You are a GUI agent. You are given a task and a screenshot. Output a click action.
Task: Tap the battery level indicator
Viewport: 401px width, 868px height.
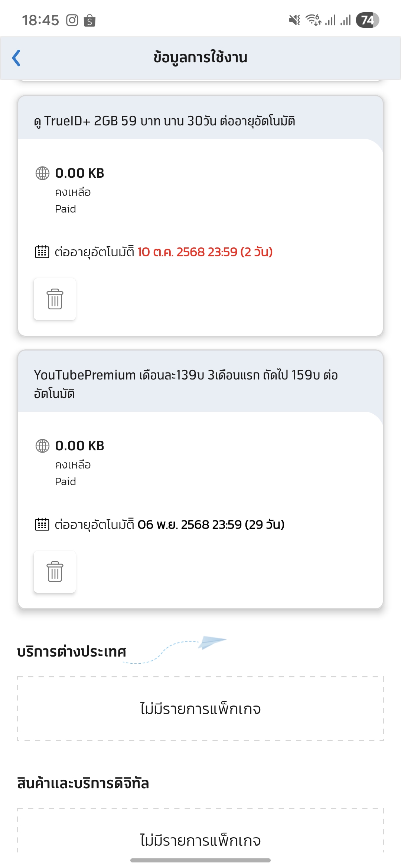point(367,20)
